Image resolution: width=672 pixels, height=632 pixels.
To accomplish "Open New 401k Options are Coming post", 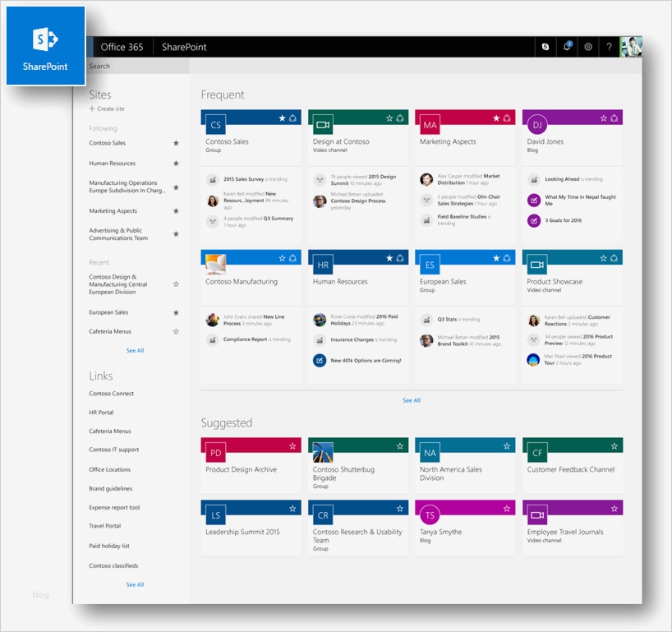I will [x=366, y=361].
